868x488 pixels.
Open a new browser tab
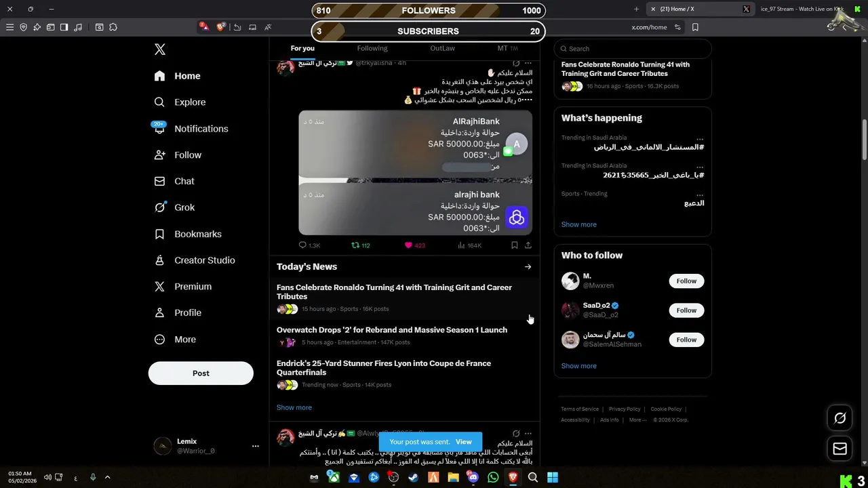click(636, 9)
